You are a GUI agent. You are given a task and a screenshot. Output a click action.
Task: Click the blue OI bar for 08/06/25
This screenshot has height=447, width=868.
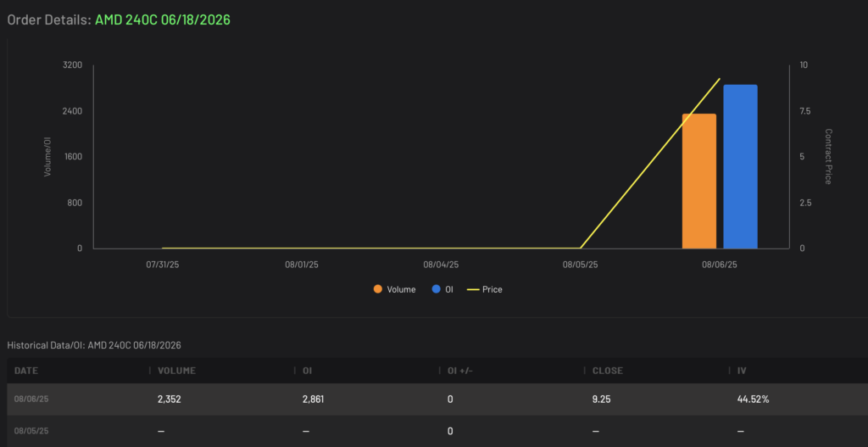click(740, 167)
